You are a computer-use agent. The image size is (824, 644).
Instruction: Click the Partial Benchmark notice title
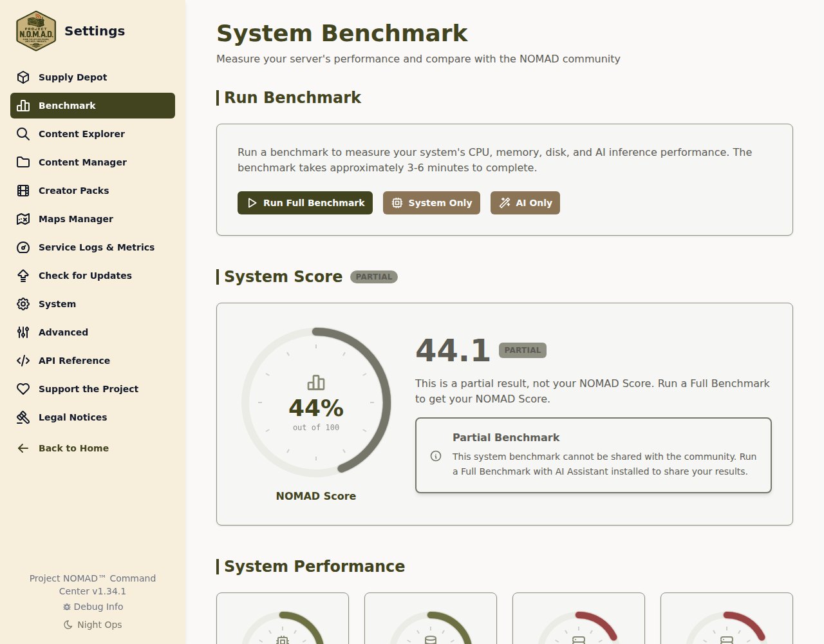[x=506, y=437]
